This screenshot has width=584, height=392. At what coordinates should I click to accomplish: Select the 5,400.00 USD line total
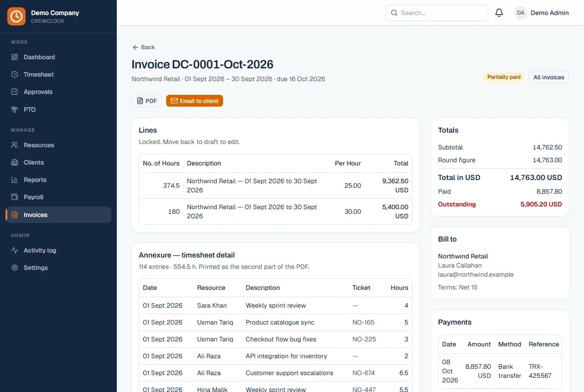tap(395, 211)
